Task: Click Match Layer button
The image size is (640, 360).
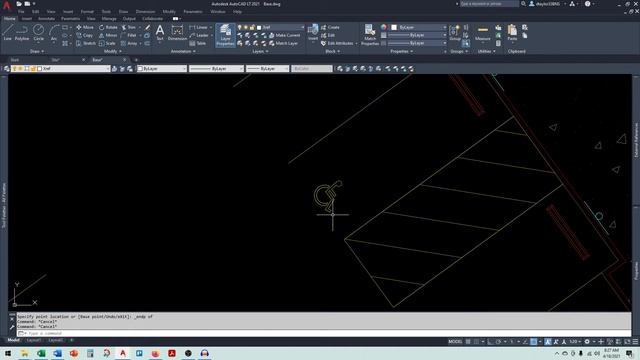Action: 283,43
